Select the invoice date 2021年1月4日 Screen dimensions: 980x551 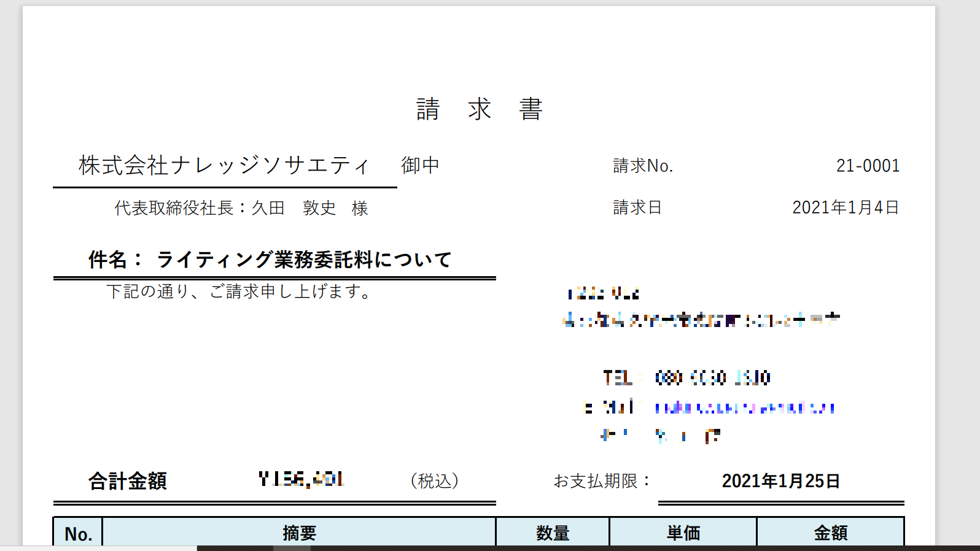(846, 207)
